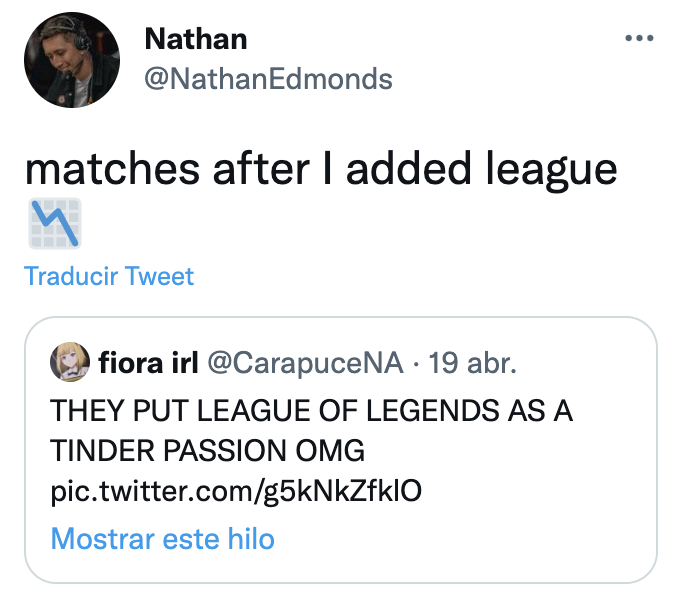Image resolution: width=676 pixels, height=604 pixels.
Task: Click the 19 abr. timestamp
Action: click(x=472, y=362)
